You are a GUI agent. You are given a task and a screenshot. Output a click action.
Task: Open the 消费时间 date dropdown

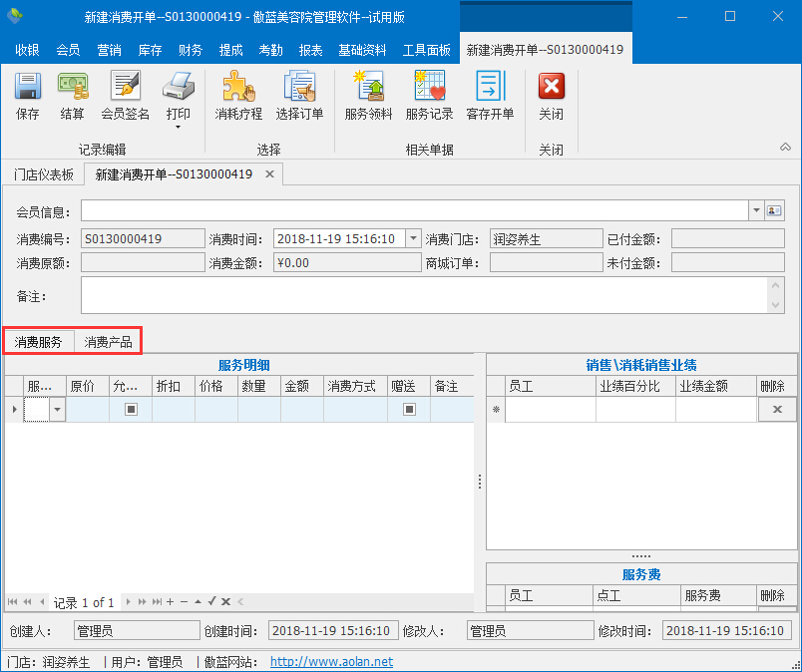click(x=413, y=238)
